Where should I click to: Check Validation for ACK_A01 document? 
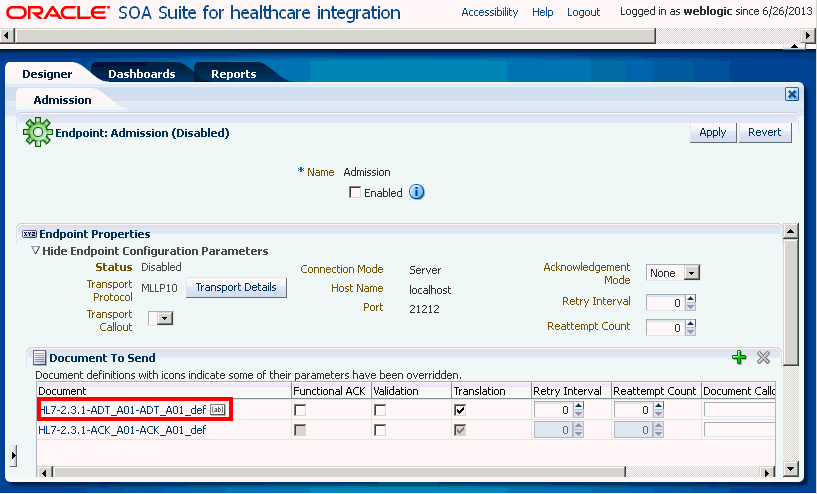tap(380, 430)
